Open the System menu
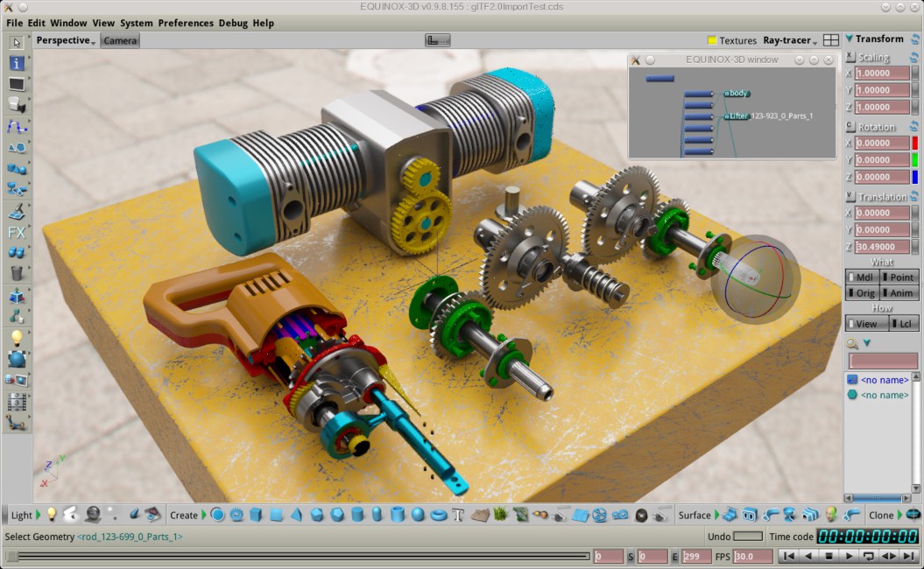The image size is (924, 569). coord(136,23)
